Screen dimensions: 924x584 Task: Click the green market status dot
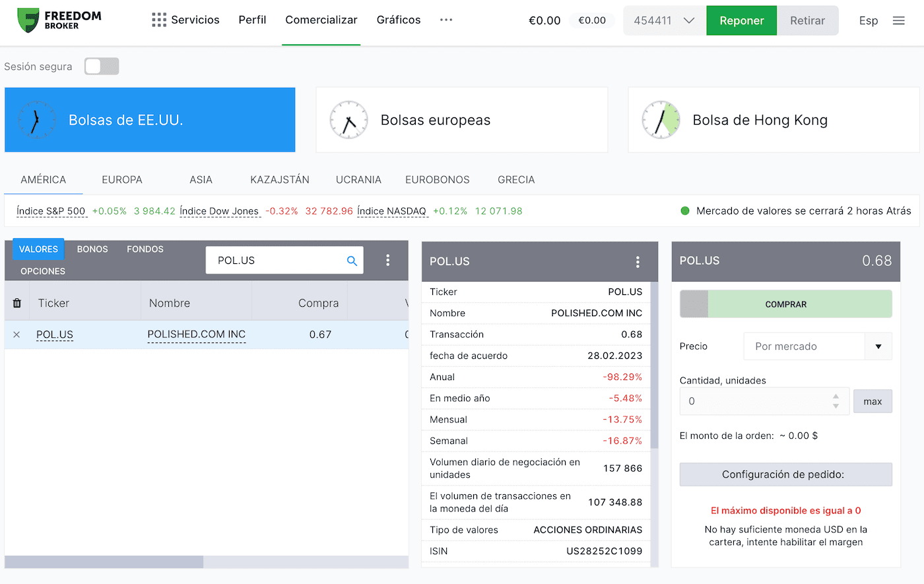[x=685, y=211]
